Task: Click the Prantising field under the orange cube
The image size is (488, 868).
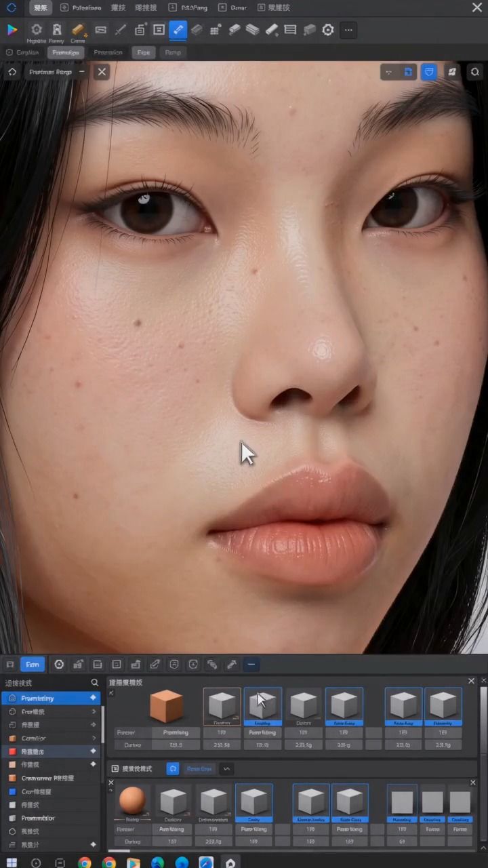Action: coord(176,732)
